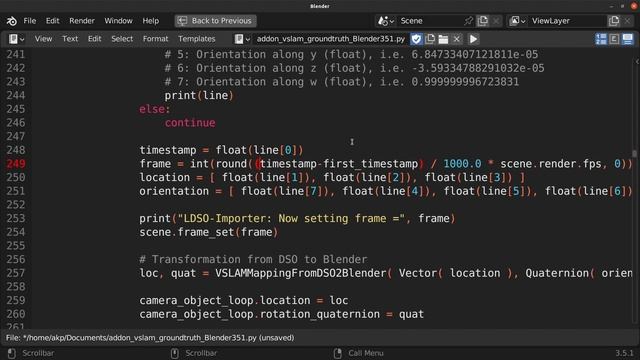Open the view layer browse dropdown

pos(518,21)
